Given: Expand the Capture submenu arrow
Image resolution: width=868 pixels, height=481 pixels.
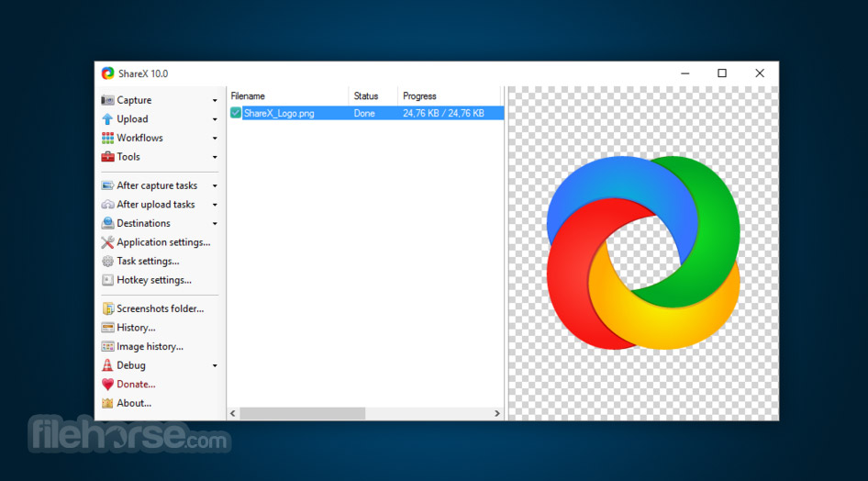Looking at the screenshot, I should pos(215,101).
